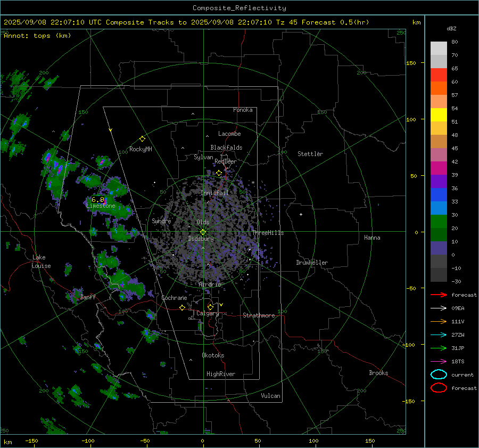Click the Okotoks town label
The image size is (479, 448).
(x=213, y=355)
